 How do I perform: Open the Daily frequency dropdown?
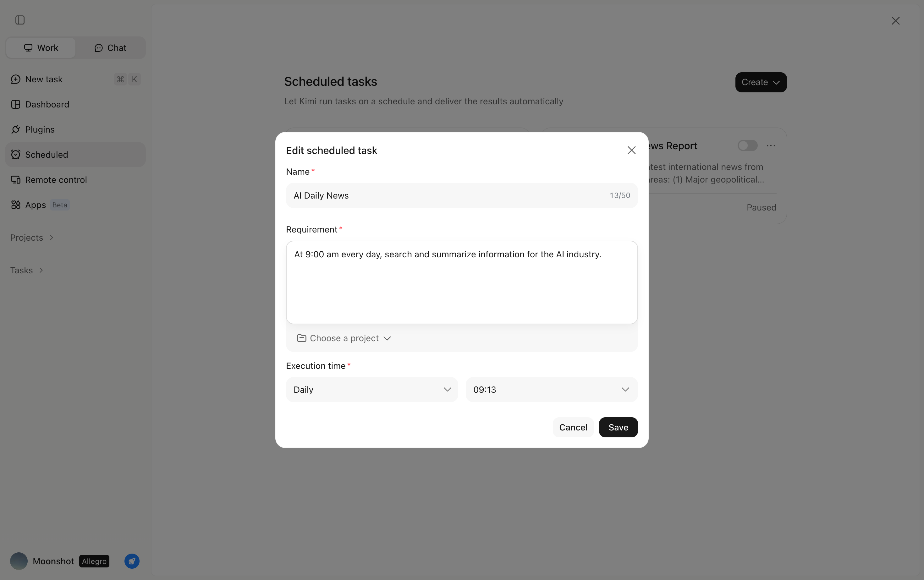click(372, 390)
